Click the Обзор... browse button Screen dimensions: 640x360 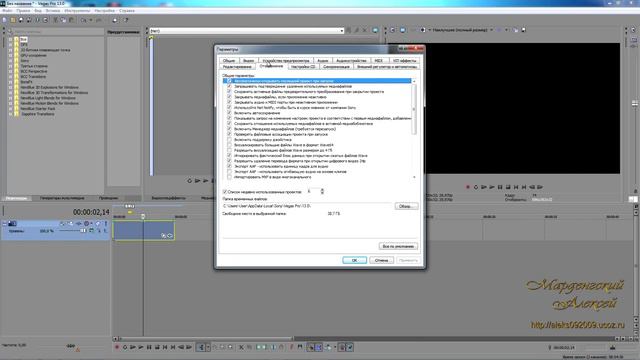[x=406, y=206]
